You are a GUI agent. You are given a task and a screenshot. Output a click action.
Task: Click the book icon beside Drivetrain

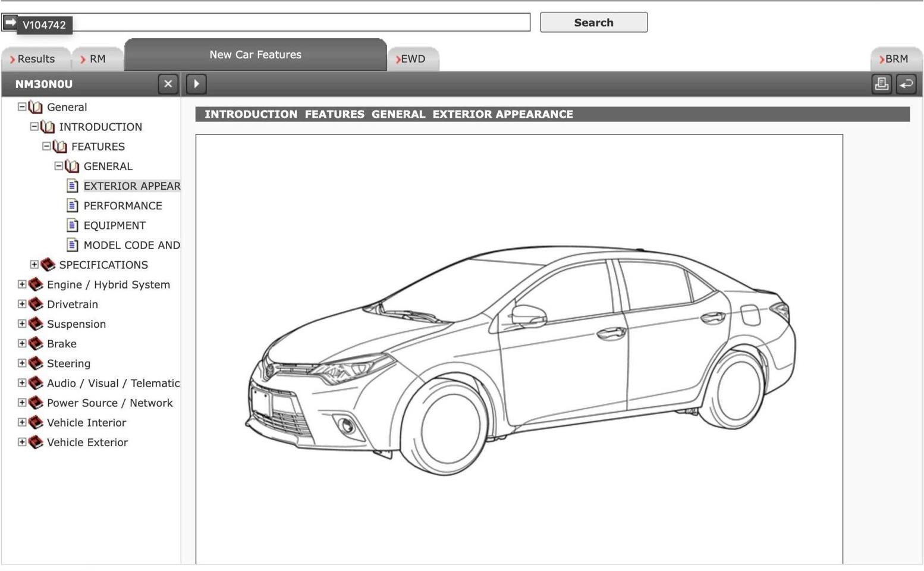pyautogui.click(x=36, y=304)
